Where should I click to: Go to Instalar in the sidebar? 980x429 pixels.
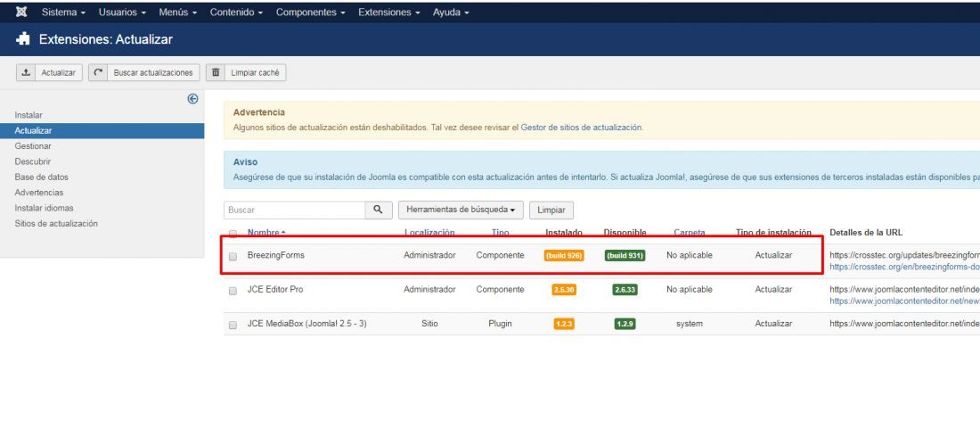click(29, 115)
